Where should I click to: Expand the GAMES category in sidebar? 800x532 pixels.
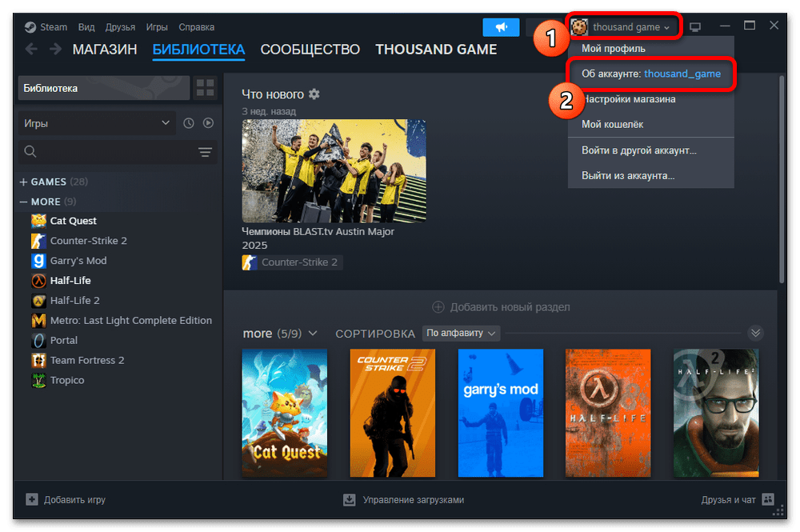pyautogui.click(x=23, y=182)
